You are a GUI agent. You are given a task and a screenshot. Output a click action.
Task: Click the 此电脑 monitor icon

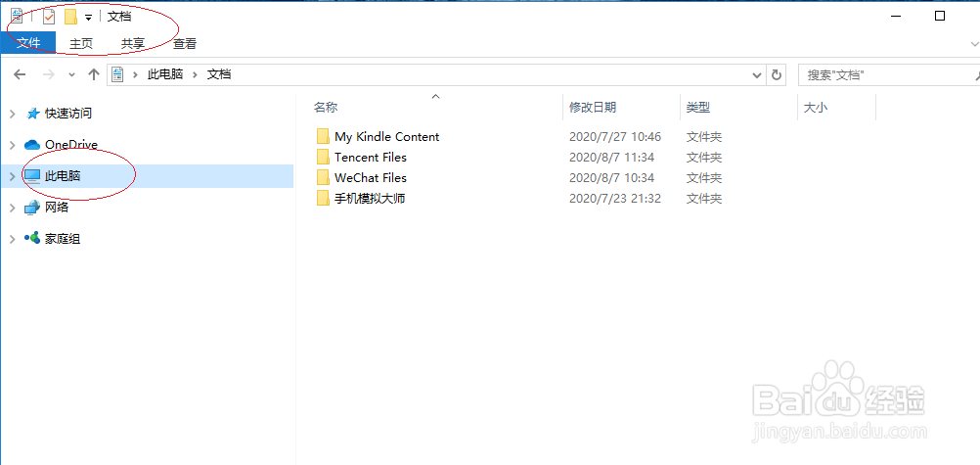click(32, 176)
